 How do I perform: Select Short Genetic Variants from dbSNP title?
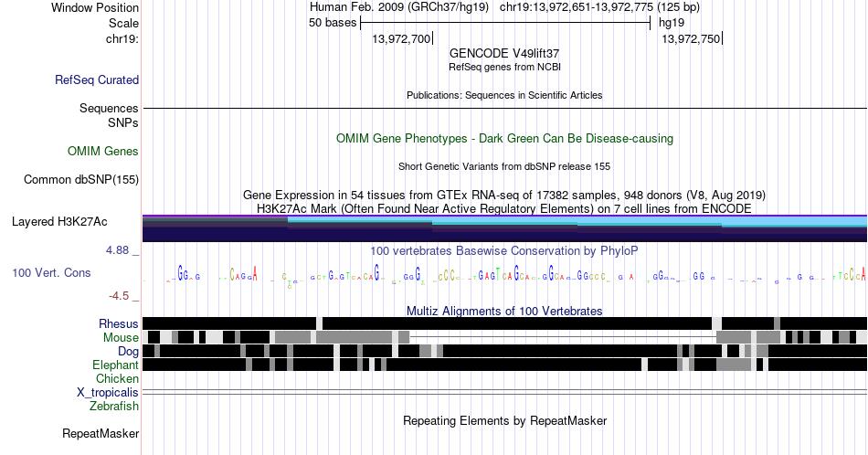click(504, 166)
